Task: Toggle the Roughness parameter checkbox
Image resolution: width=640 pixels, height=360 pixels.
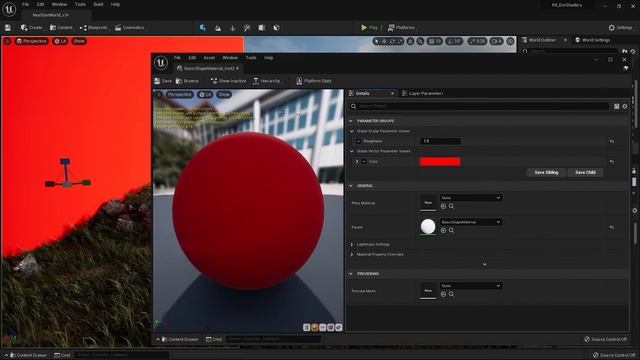Action: 358,141
